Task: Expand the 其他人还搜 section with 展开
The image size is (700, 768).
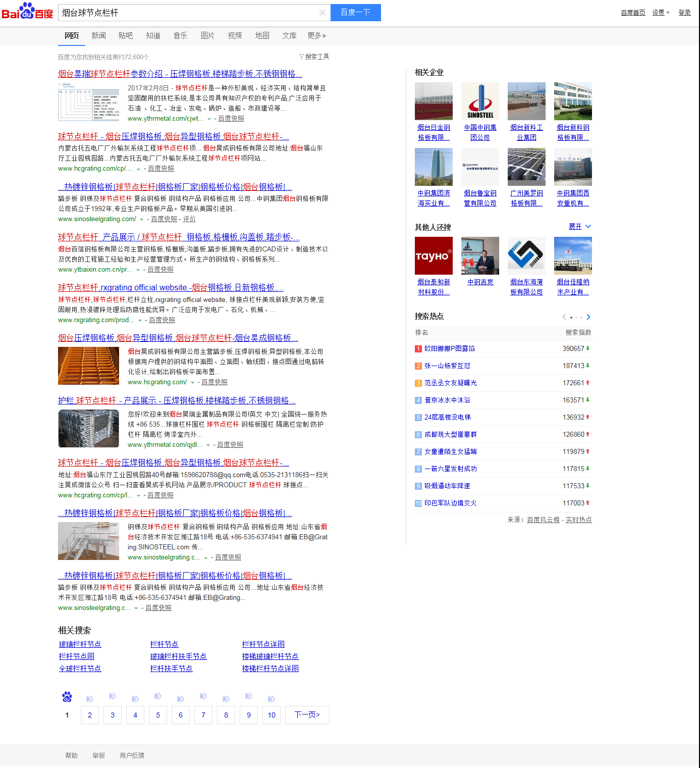Action: point(579,227)
